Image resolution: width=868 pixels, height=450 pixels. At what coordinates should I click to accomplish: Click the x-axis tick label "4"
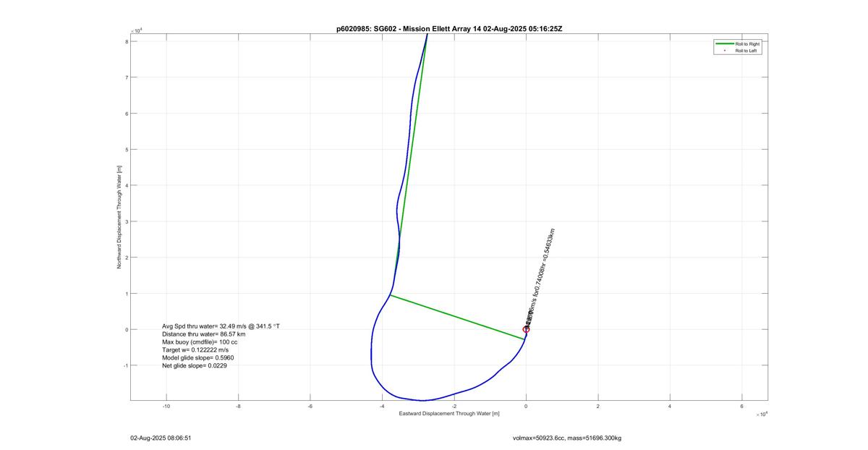pyautogui.click(x=670, y=407)
